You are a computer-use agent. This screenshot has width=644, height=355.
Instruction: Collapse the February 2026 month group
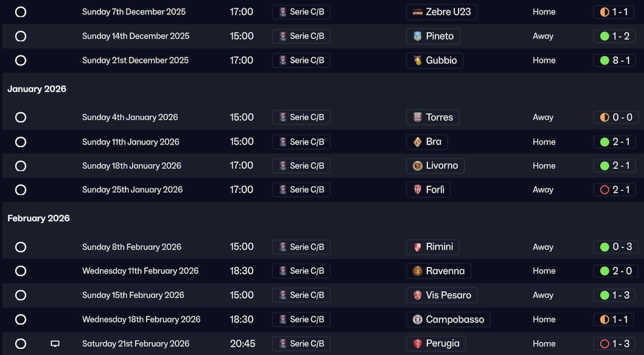(38, 219)
